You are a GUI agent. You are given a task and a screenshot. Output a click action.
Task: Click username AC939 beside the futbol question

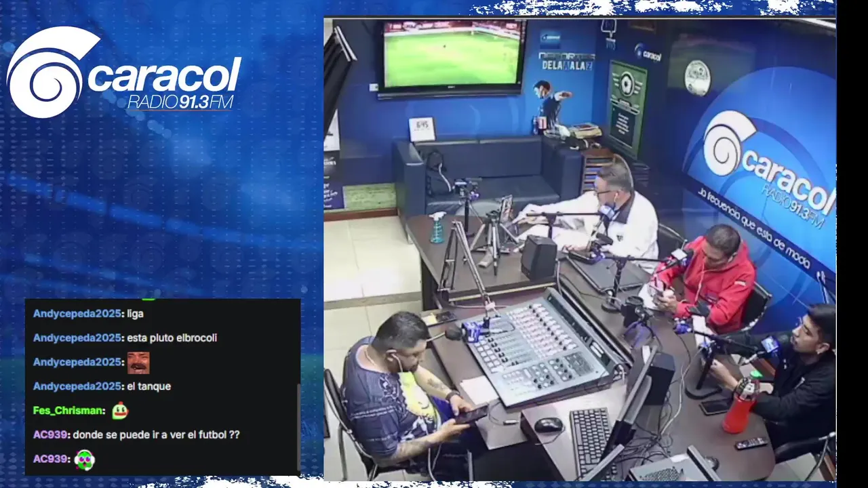pos(50,434)
